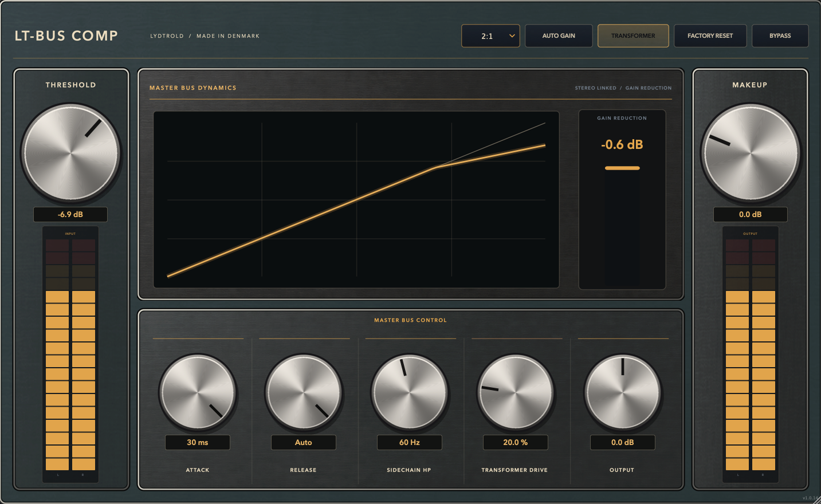Viewport: 821px width, 504px height.
Task: Open the 2:1 ratio dropdown
Action: click(x=490, y=36)
